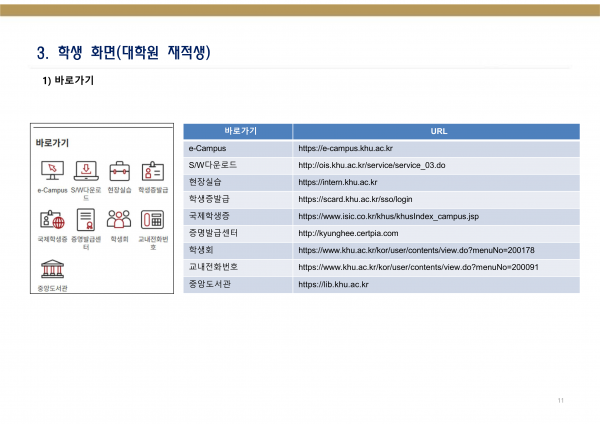Viewport: 600px width, 424px height.
Task: Follow the https://lib.khu.ac.kr link
Action: pos(333,284)
